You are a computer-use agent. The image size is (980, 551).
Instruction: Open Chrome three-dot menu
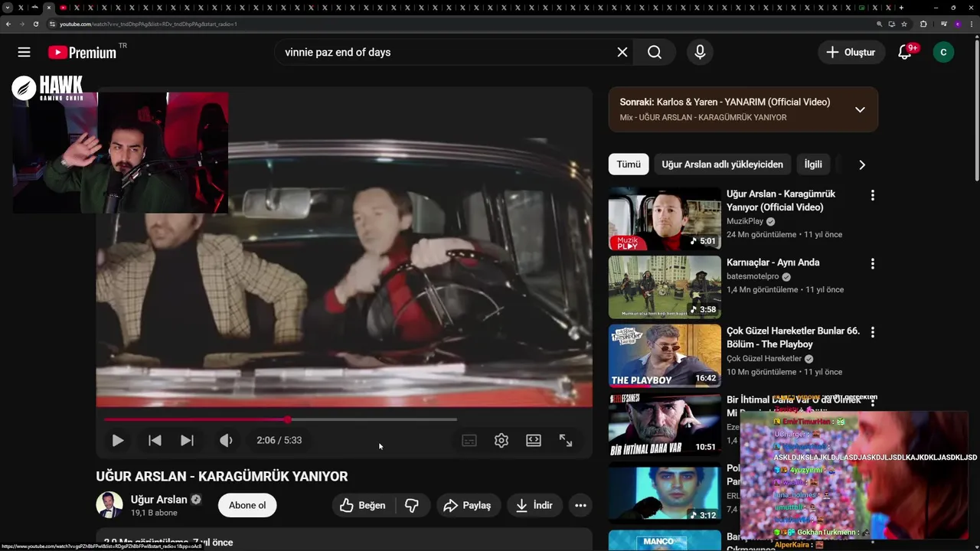[972, 24]
